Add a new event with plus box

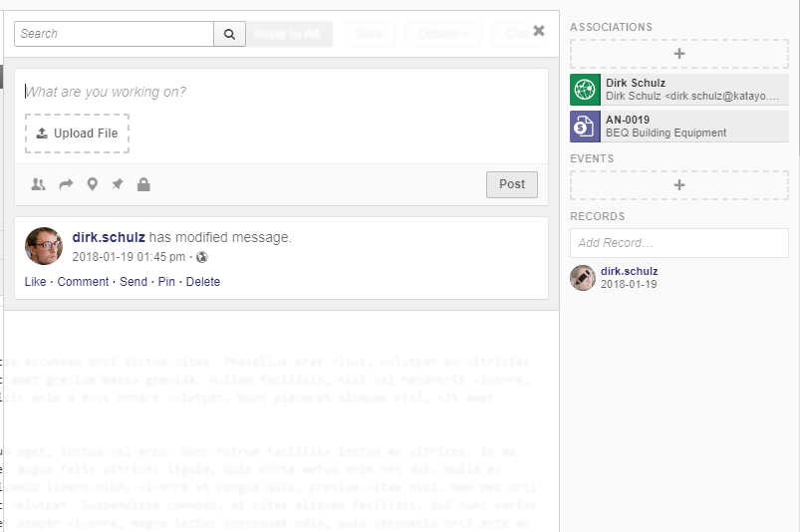(678, 185)
